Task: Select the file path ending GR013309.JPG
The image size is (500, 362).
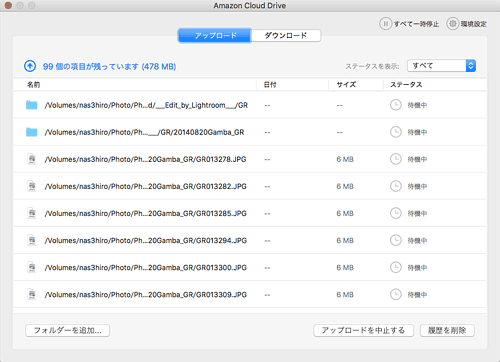Action: pos(146,295)
